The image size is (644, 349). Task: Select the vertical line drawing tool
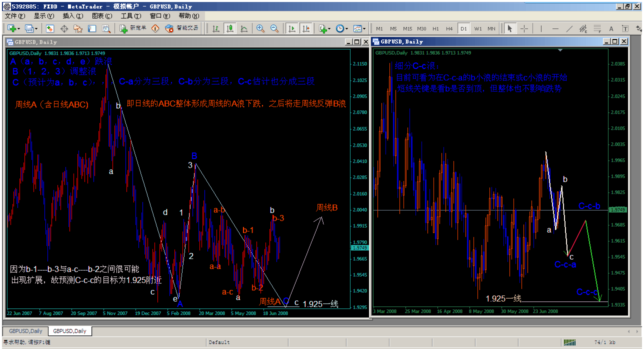pos(541,28)
